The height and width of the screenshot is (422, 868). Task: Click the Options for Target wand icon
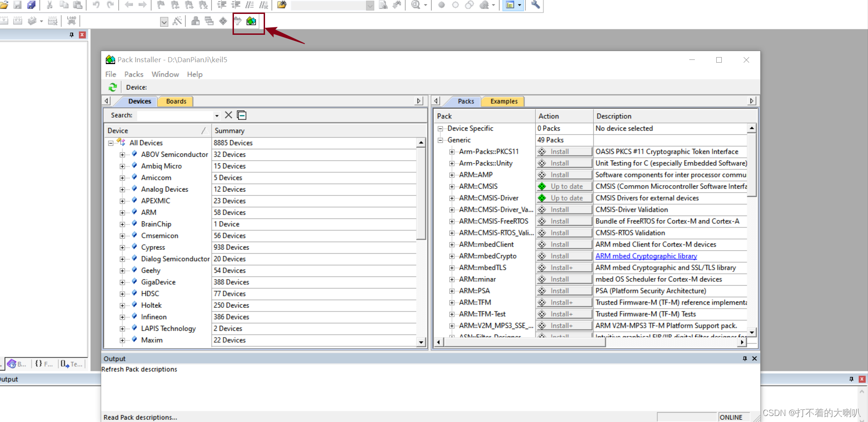pyautogui.click(x=177, y=21)
